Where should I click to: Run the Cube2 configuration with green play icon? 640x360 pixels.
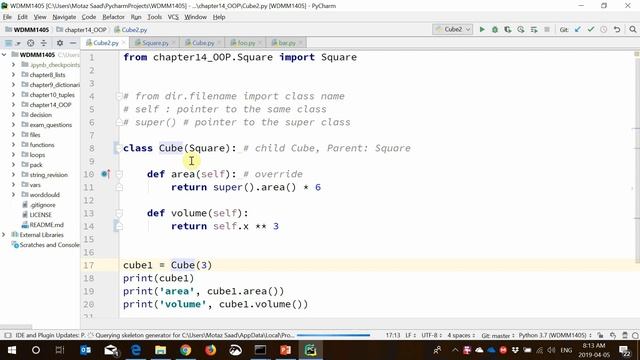pos(482,29)
